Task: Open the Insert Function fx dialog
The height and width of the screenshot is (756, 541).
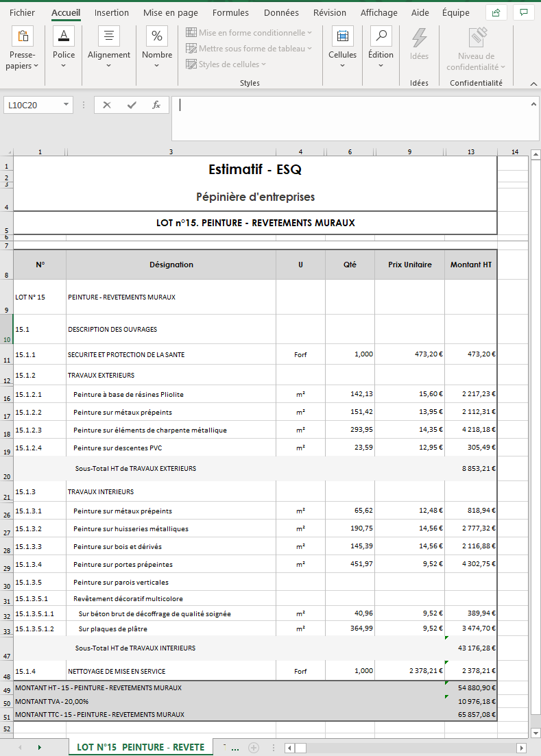Action: 156,105
